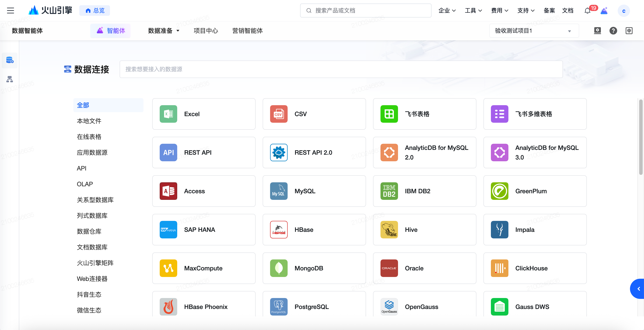This screenshot has height=330, width=644.
Task: Open the 项目中心 tab
Action: pyautogui.click(x=206, y=31)
